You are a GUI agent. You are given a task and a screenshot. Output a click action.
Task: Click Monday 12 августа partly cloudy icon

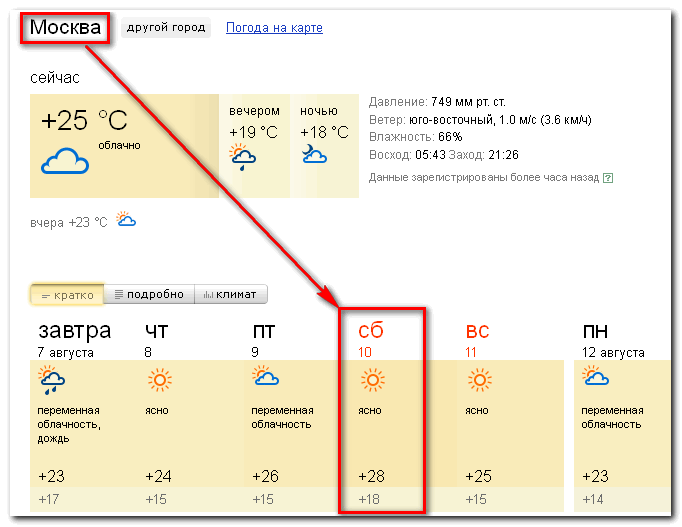click(x=595, y=376)
